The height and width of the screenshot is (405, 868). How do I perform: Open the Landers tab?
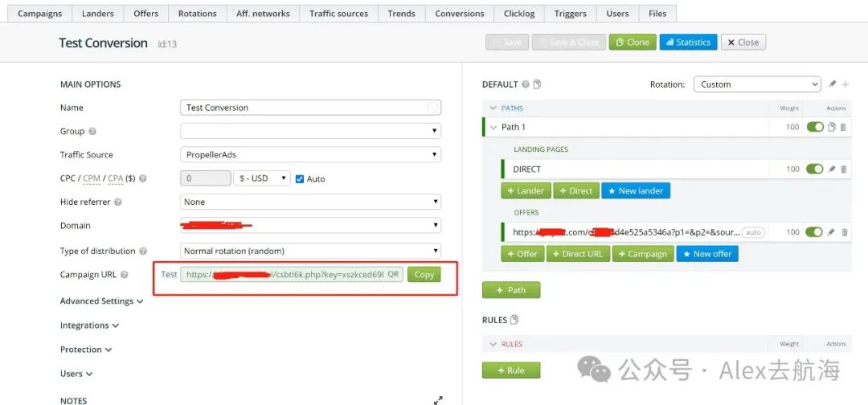[98, 14]
